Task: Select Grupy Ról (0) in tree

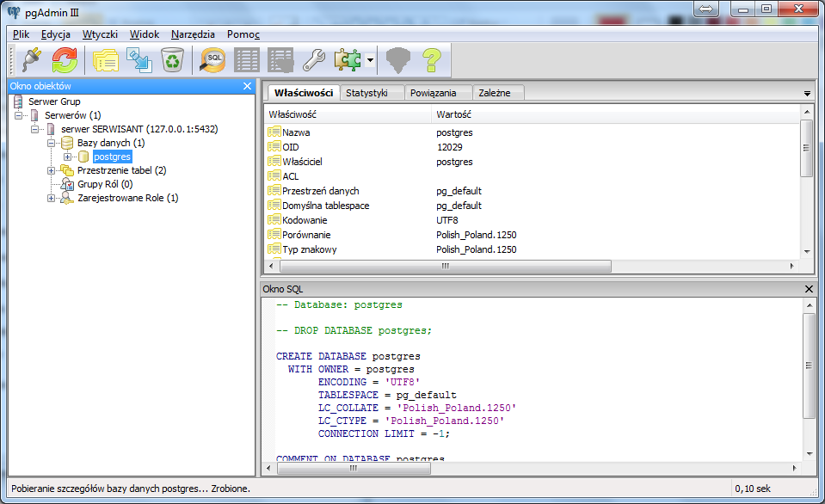Action: [x=105, y=184]
